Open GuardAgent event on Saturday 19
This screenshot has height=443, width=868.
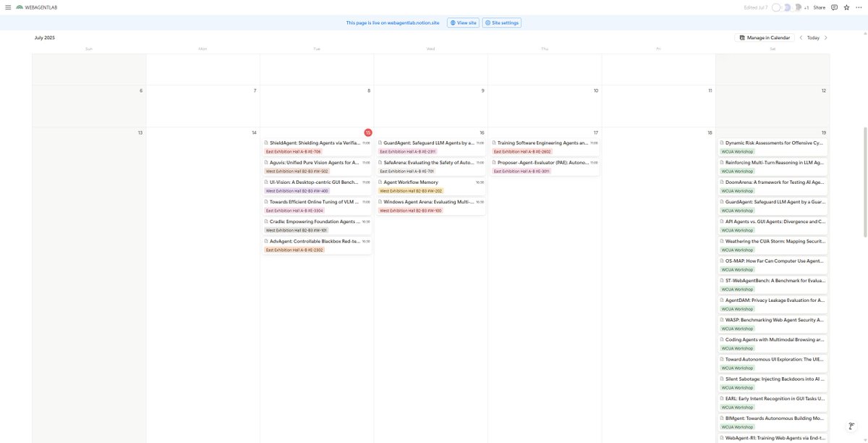click(773, 205)
